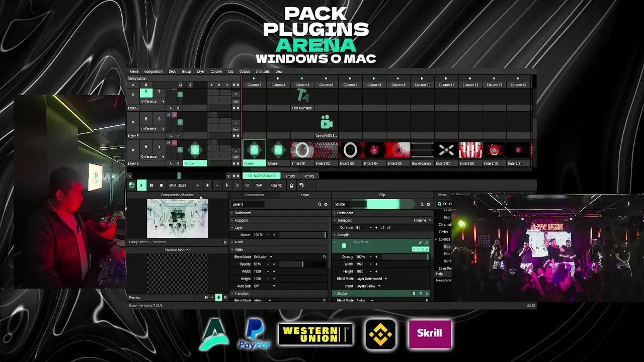Expand Video Router effect to fullscreen icon

(421, 242)
